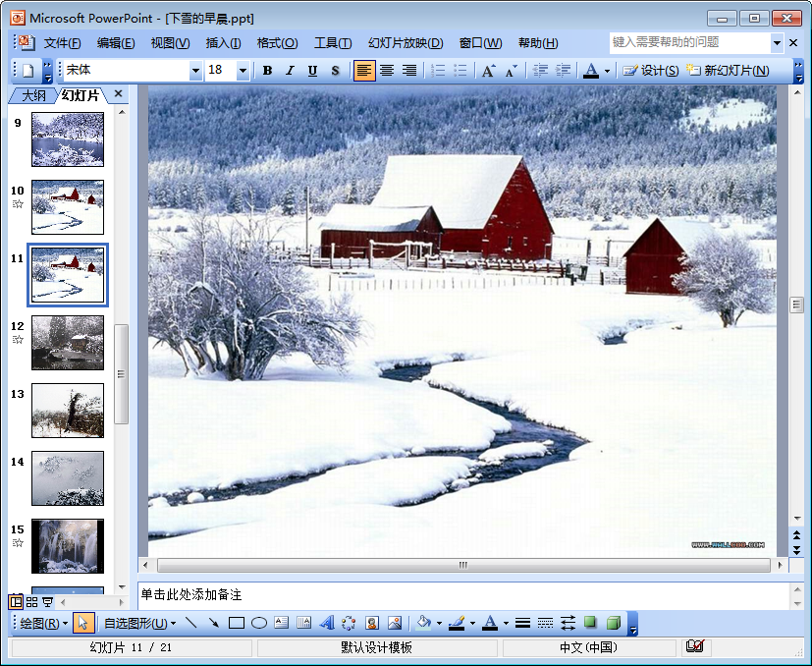Image resolution: width=812 pixels, height=666 pixels.
Task: Select slide 12 thumbnail
Action: (x=68, y=343)
